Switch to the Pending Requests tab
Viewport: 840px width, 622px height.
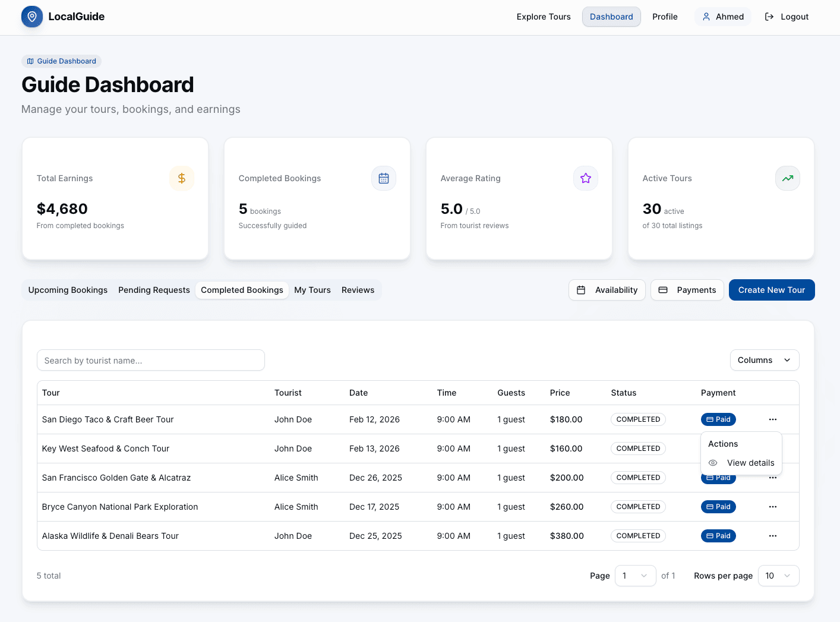tap(154, 290)
